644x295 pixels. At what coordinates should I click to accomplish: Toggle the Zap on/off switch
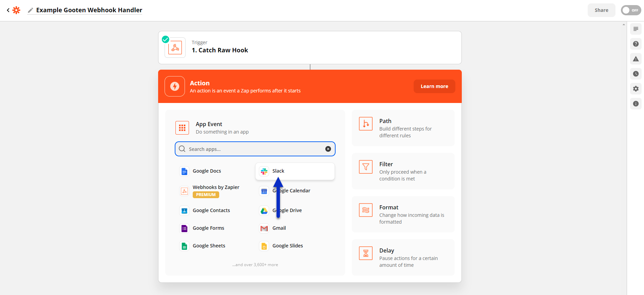(x=631, y=10)
